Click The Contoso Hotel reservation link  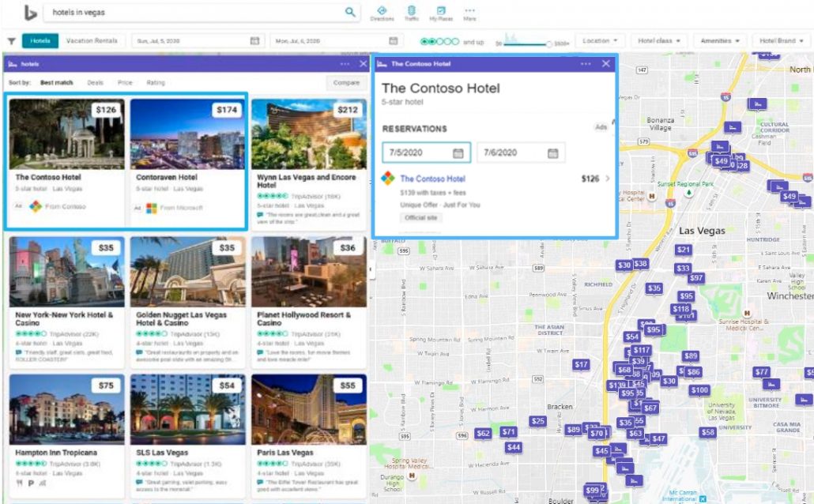pyautogui.click(x=432, y=179)
